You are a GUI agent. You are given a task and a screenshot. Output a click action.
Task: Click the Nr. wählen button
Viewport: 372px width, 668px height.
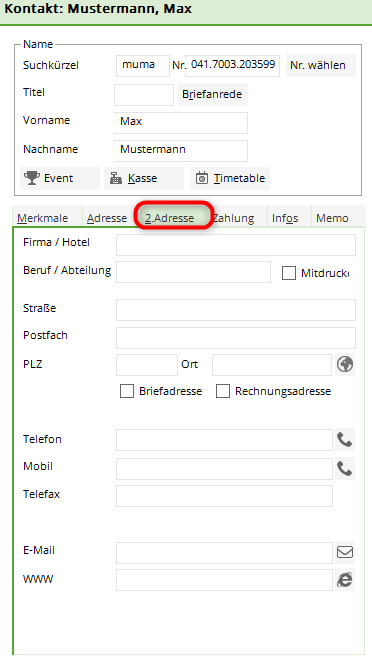pyautogui.click(x=320, y=66)
